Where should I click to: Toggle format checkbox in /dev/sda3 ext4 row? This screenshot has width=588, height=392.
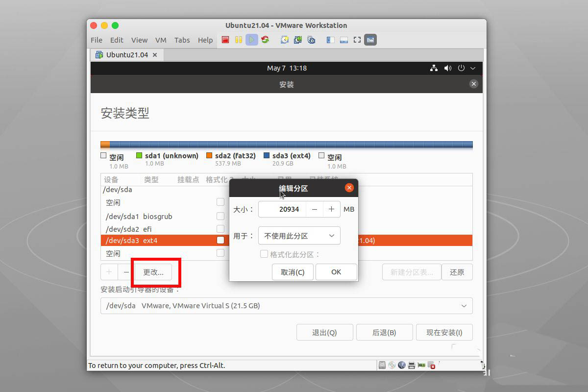(220, 240)
